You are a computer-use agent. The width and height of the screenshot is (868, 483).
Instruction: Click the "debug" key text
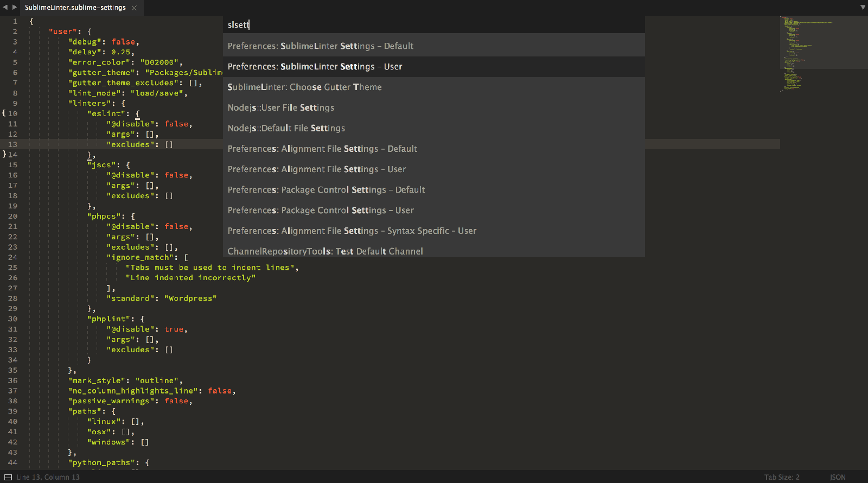(85, 42)
